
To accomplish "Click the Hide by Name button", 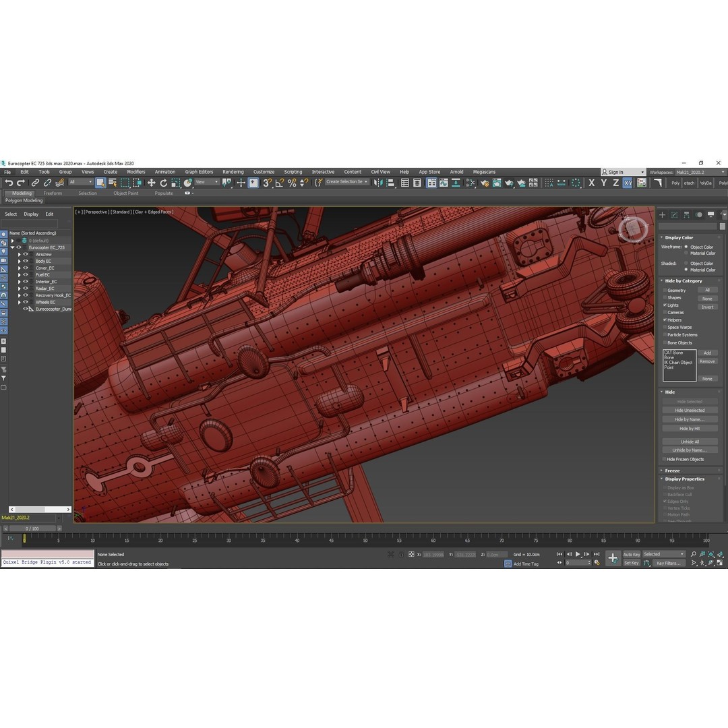I will [690, 419].
